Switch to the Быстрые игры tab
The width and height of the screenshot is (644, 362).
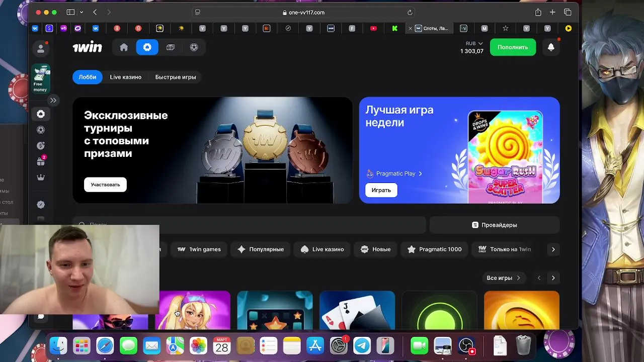click(176, 77)
